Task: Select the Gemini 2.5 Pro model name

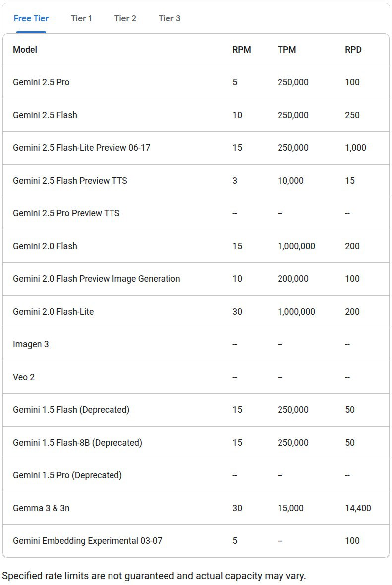Action: tap(41, 82)
